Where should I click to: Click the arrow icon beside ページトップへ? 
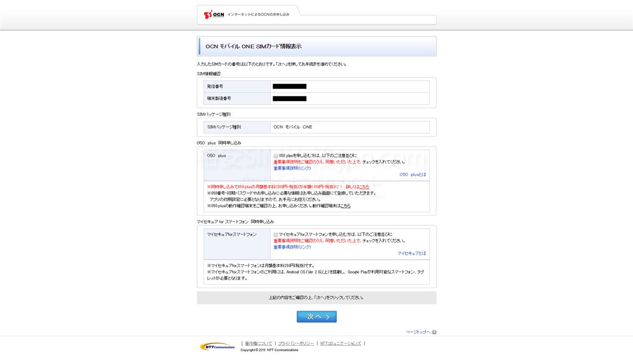(x=434, y=332)
